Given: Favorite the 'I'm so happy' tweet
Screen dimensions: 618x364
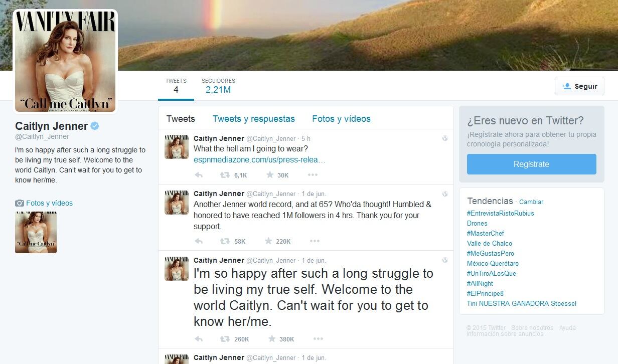Looking at the screenshot, I should click(x=272, y=339).
